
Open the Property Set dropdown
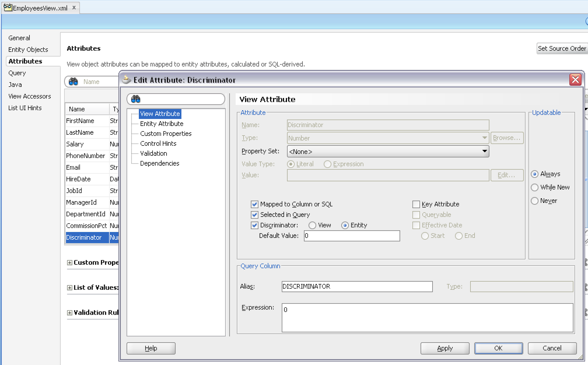point(388,151)
